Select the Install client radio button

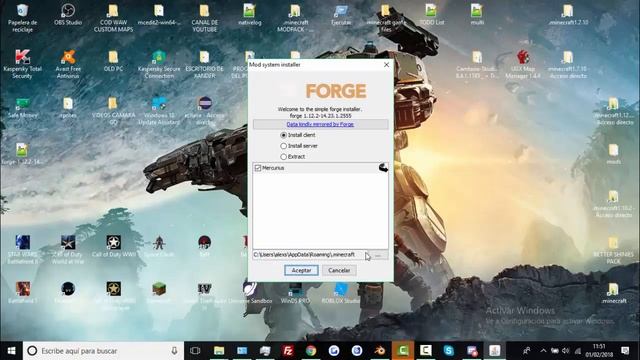283,135
